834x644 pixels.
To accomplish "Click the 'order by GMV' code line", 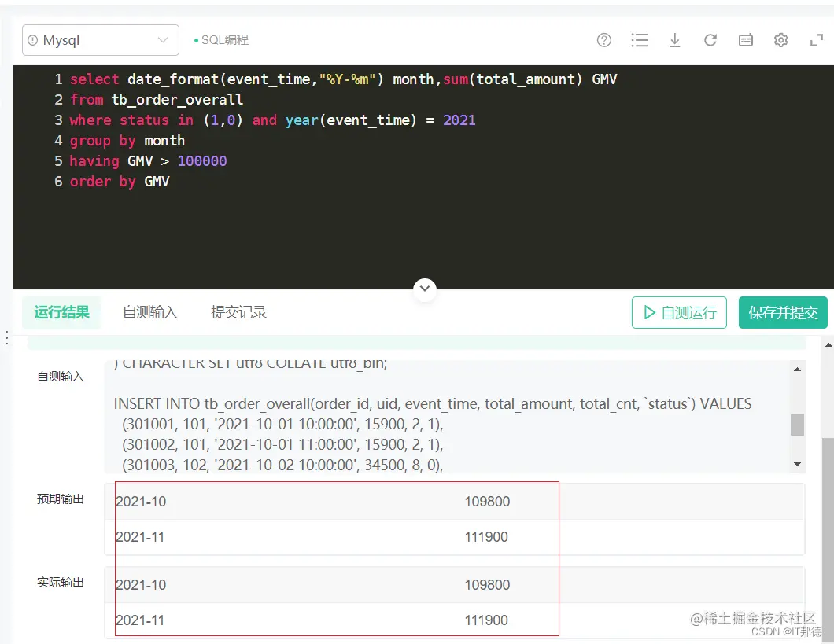I will [120, 182].
